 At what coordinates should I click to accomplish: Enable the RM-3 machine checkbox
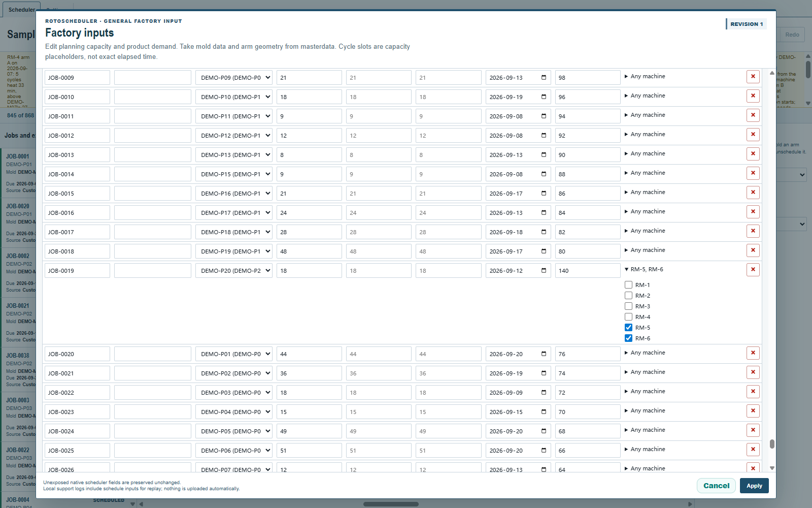point(628,306)
